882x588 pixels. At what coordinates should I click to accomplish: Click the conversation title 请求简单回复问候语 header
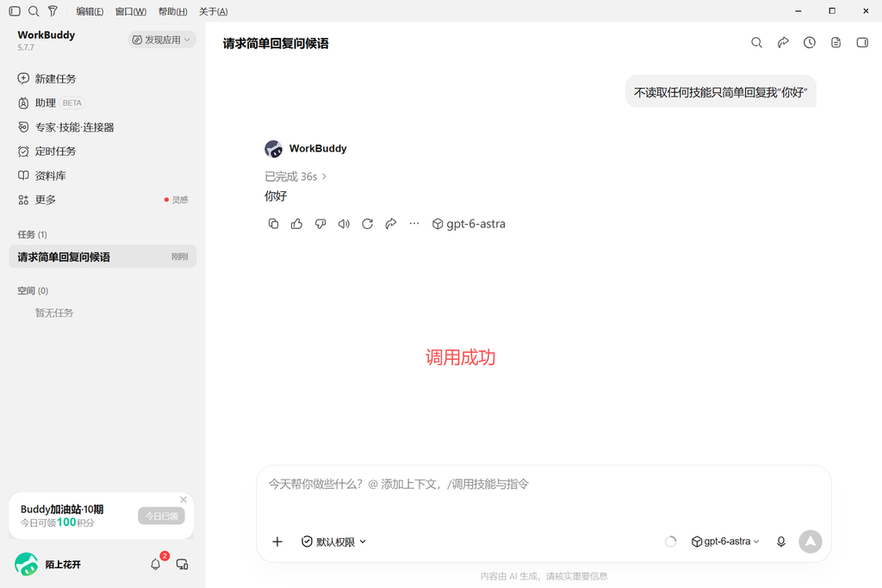[x=276, y=43]
